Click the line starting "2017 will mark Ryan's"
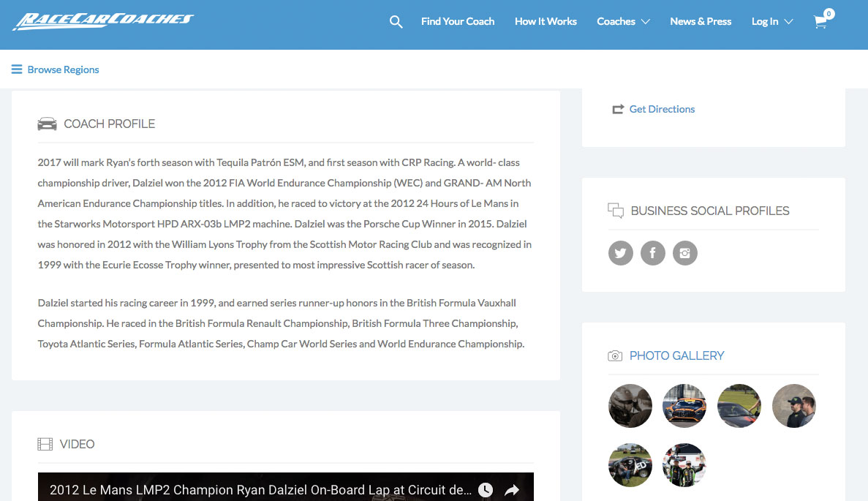 [x=279, y=163]
